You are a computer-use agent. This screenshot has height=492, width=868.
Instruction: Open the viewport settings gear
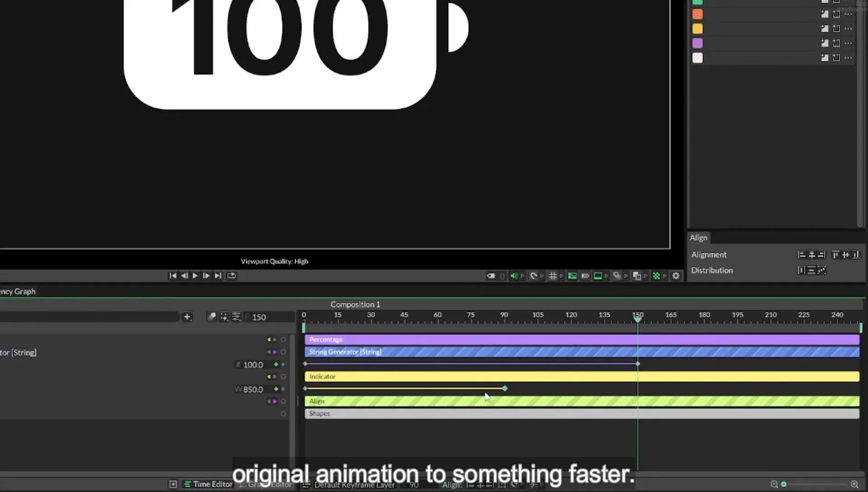point(676,276)
